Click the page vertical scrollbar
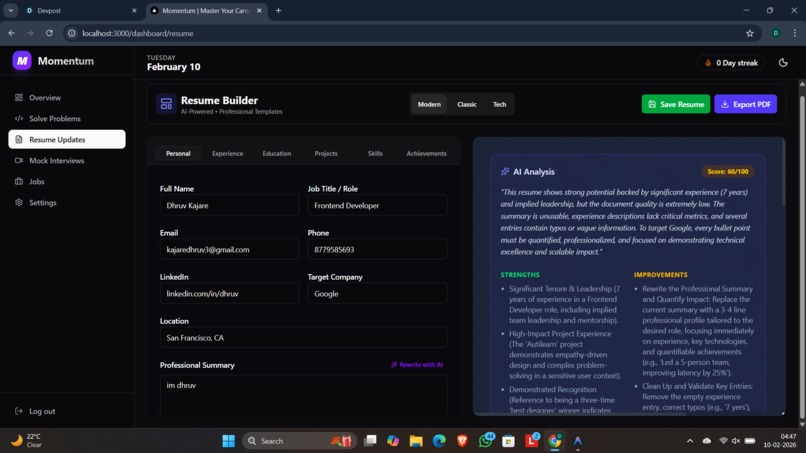The image size is (806, 453). pos(802,255)
